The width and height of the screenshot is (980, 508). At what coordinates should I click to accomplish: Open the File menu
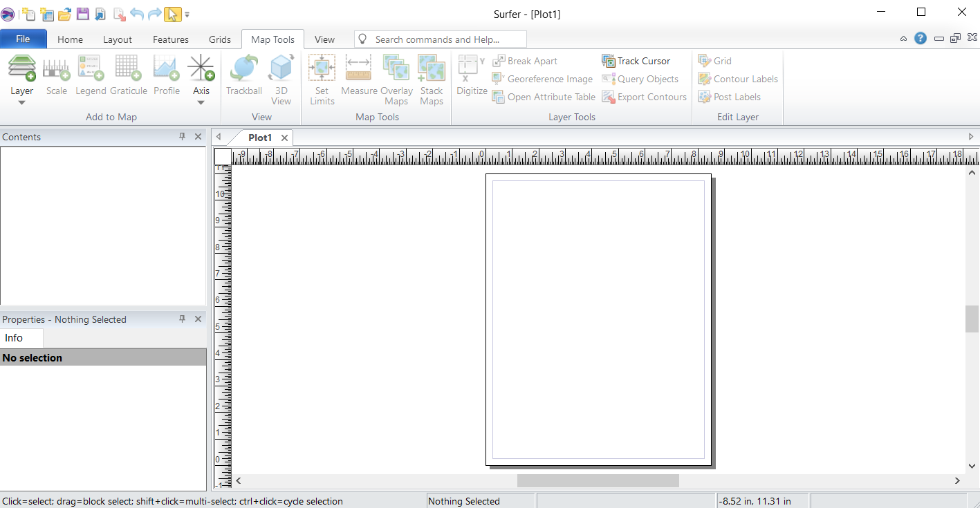click(x=23, y=39)
